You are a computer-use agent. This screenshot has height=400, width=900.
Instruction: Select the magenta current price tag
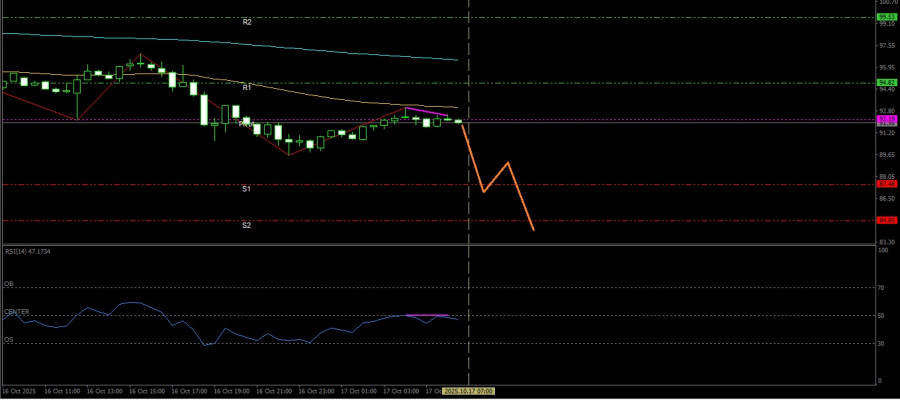point(885,120)
